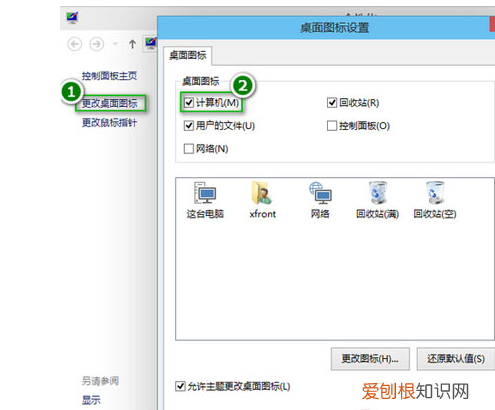Switch to the 桌面图标 tab
495x410 pixels.
188,55
